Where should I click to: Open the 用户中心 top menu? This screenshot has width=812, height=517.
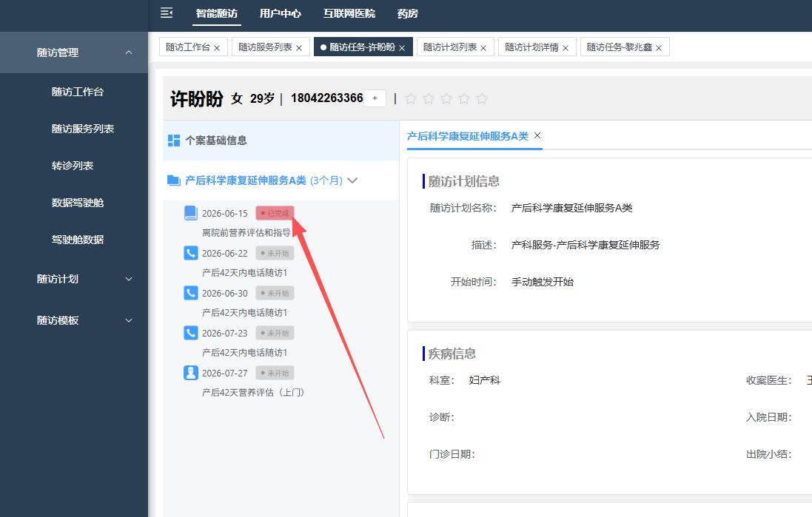280,13
